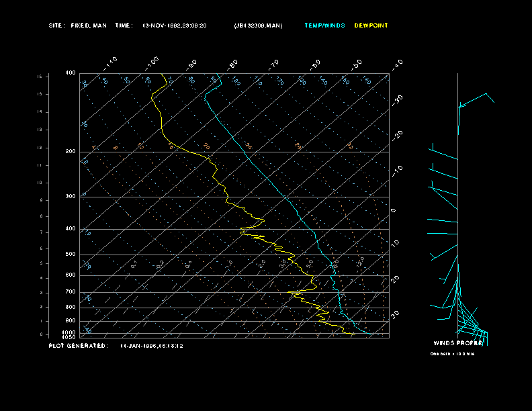Click the -110 temperature label on top axis

[110, 64]
